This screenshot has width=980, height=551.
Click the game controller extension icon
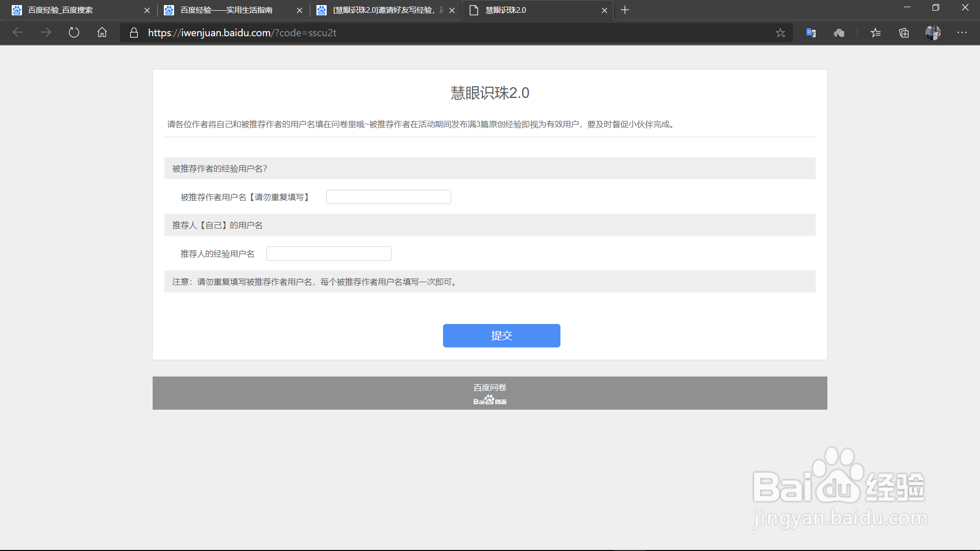tap(839, 33)
